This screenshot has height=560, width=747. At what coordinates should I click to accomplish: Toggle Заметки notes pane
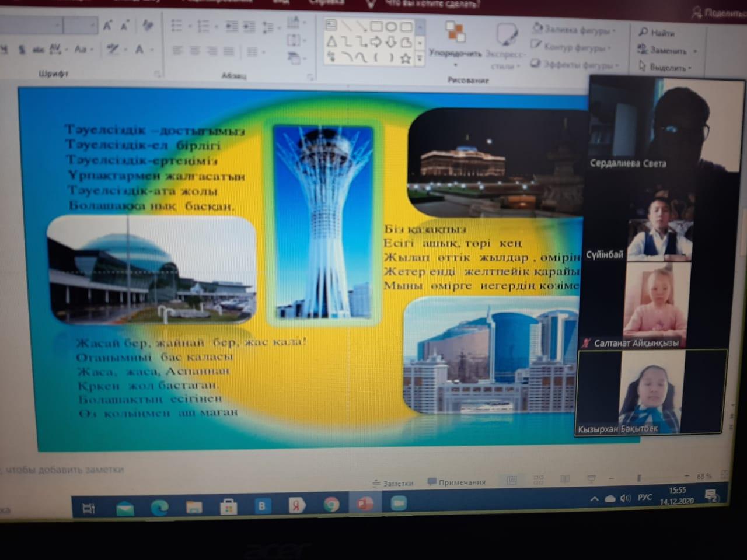pyautogui.click(x=392, y=483)
